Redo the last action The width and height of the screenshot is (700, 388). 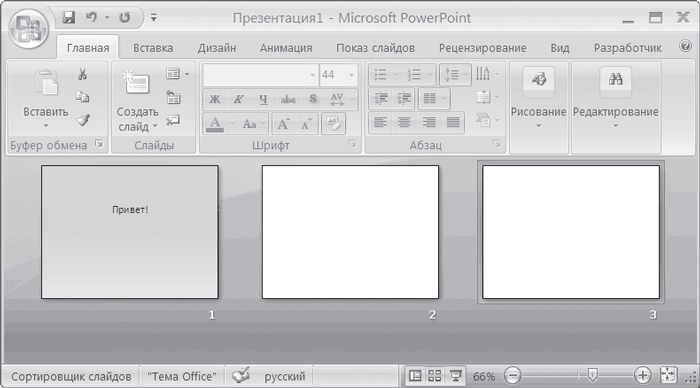coord(125,18)
